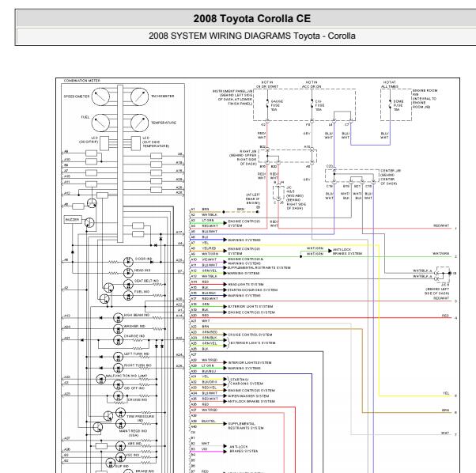Click the STARTING/CHARGING SYSTEM label near pin A15
This screenshot has width=476, height=473.
point(252,290)
